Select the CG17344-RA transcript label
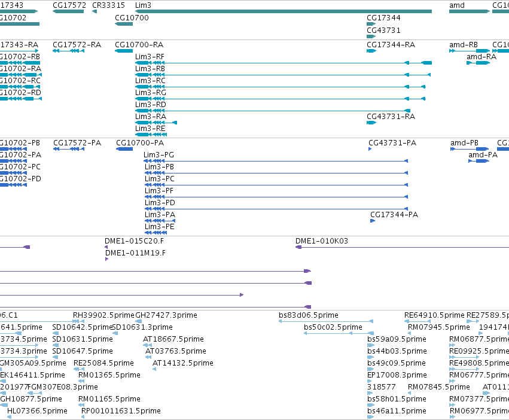The height and width of the screenshot is (420, 509). [391, 44]
